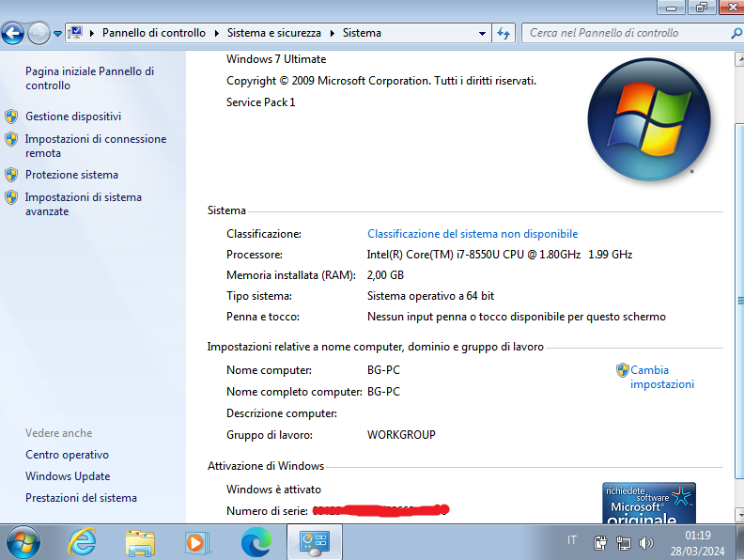This screenshot has height=560, width=744.
Task: Click shield icon beside Gestione dispositivi
Action: pos(12,117)
